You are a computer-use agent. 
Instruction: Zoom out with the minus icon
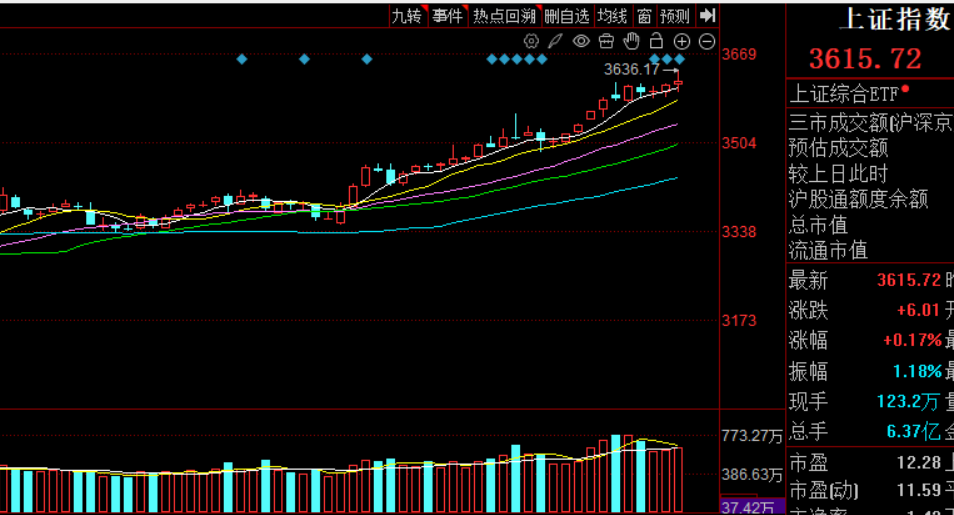click(706, 41)
